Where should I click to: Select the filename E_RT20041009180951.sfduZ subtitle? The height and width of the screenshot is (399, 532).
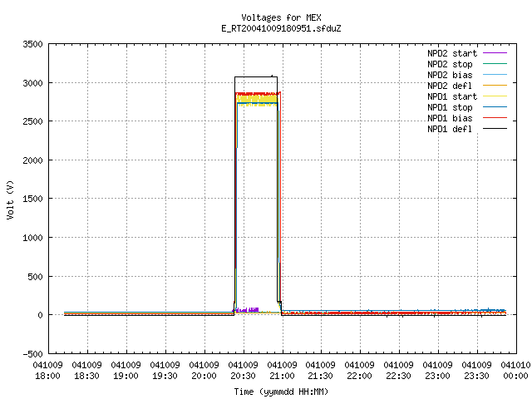click(281, 28)
